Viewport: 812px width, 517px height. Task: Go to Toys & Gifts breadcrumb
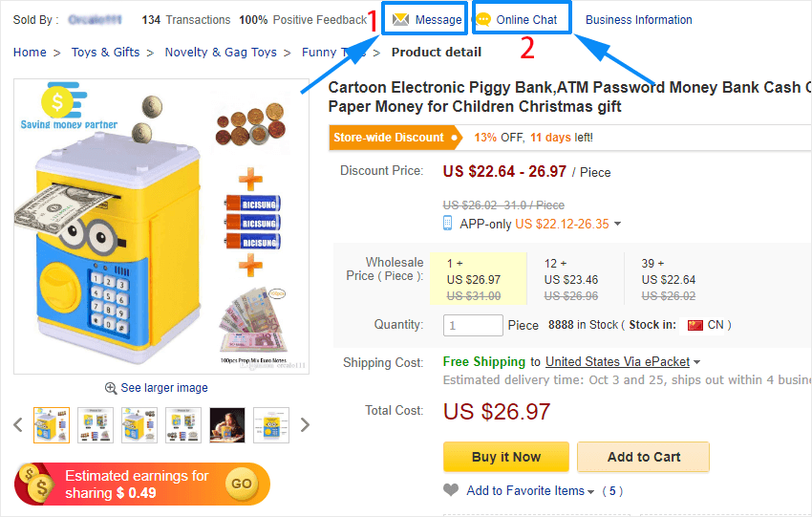(x=105, y=53)
